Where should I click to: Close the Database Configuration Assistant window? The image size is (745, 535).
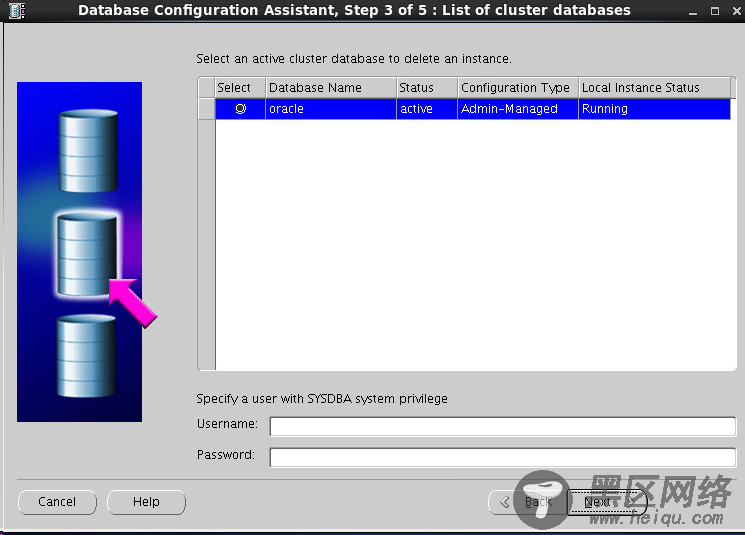(736, 11)
